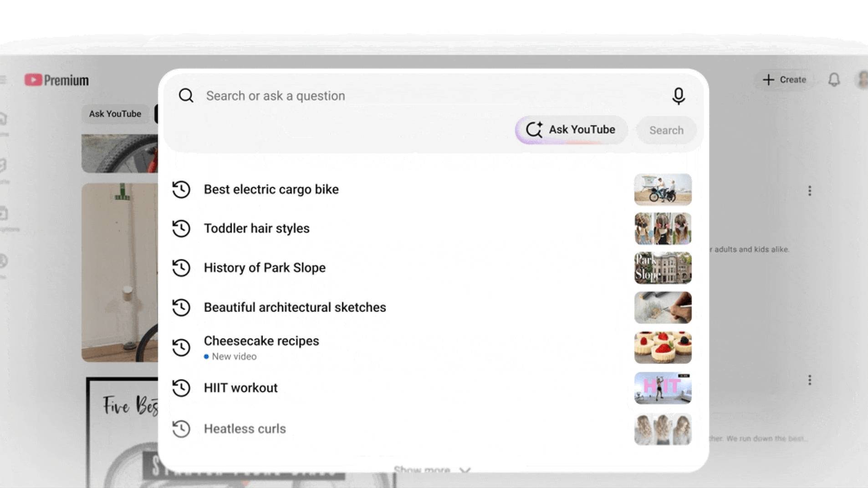The image size is (868, 488).
Task: Click the 'New video' label under Cheesecake recipes
Action: pos(234,356)
